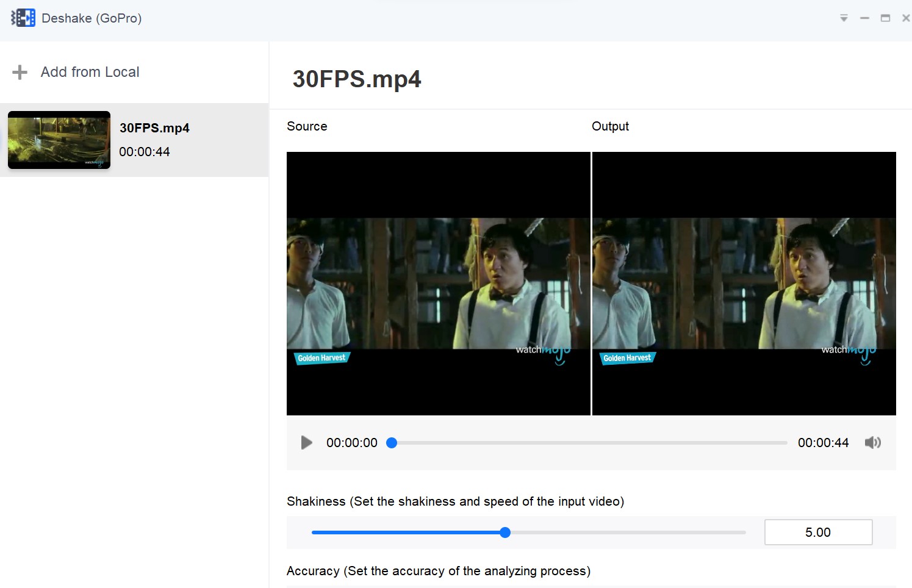Screen dimensions: 912x588
Task: Click the playback progress slider handle
Action: coord(392,443)
